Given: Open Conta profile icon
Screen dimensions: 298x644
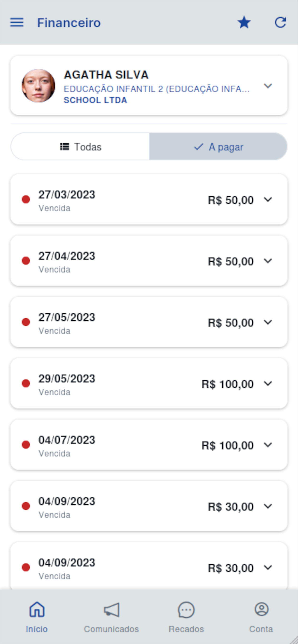Looking at the screenshot, I should [261, 609].
